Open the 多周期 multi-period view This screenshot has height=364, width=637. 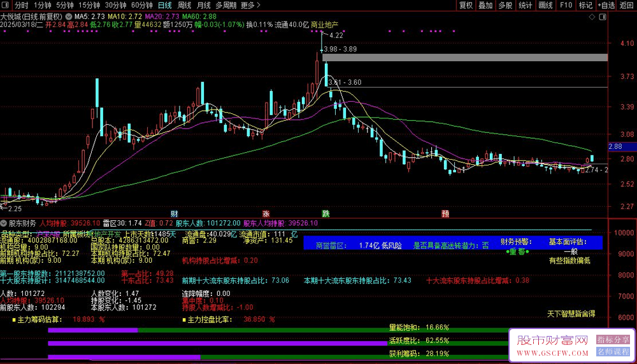(225, 5)
